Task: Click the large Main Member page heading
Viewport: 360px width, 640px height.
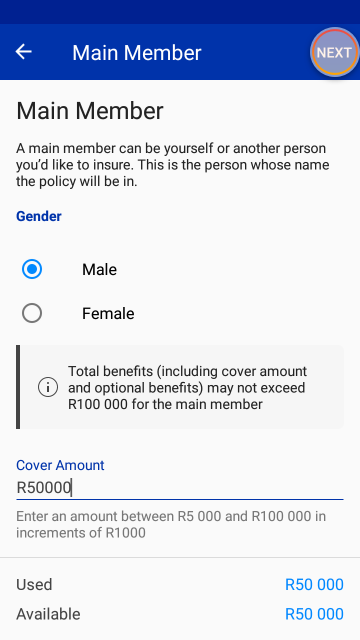Action: 90,111
